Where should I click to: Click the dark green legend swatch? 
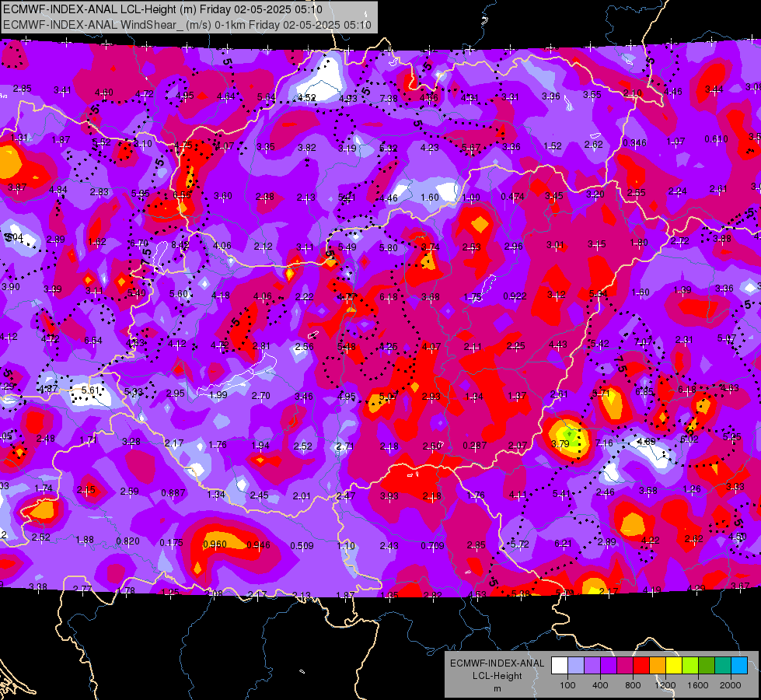point(706,666)
